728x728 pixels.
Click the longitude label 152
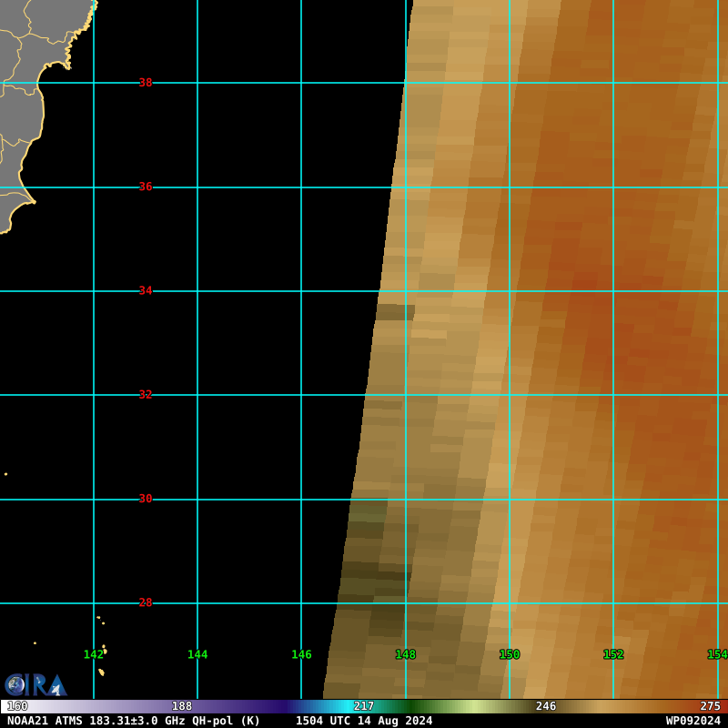[x=613, y=654]
